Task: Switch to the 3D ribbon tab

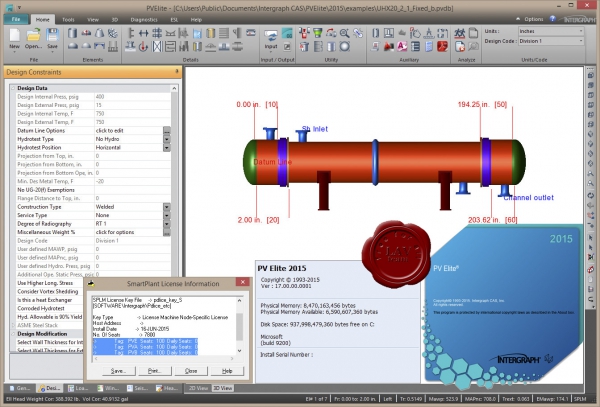Action: [115, 20]
